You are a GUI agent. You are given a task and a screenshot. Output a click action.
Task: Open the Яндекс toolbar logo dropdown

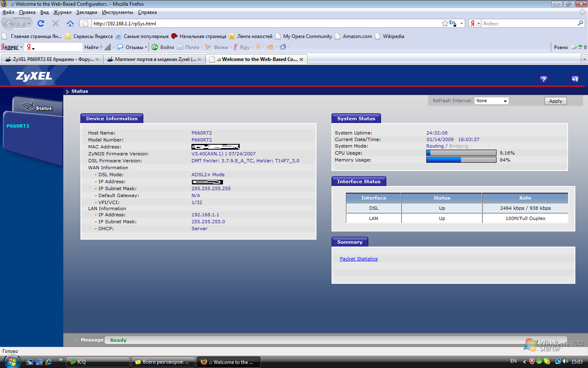12,47
